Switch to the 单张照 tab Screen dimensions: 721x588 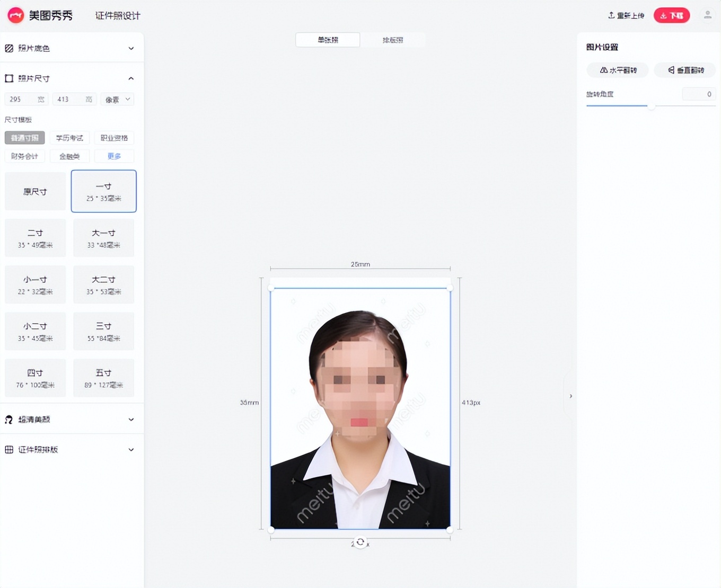tap(327, 40)
